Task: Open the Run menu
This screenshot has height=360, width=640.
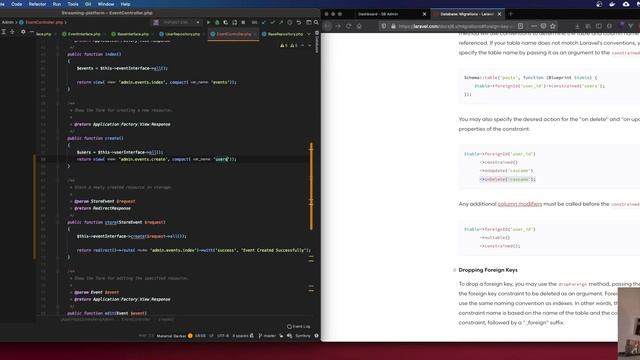Action: pos(57,4)
